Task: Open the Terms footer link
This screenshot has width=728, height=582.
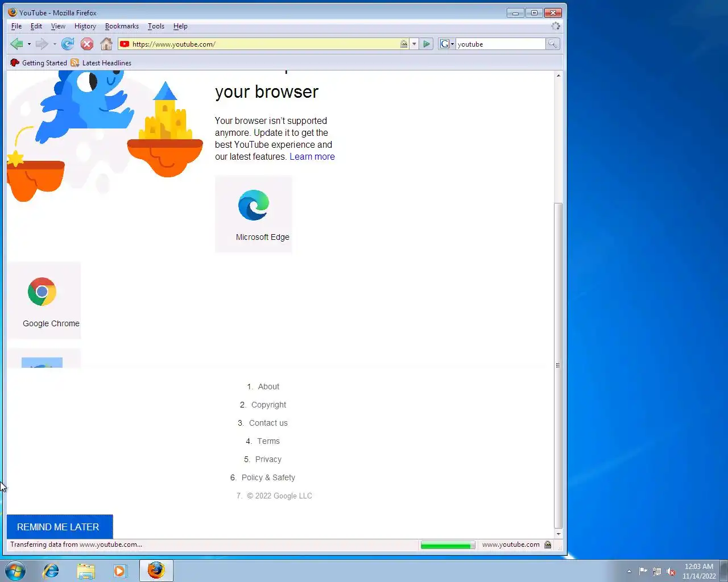Action: [268, 441]
